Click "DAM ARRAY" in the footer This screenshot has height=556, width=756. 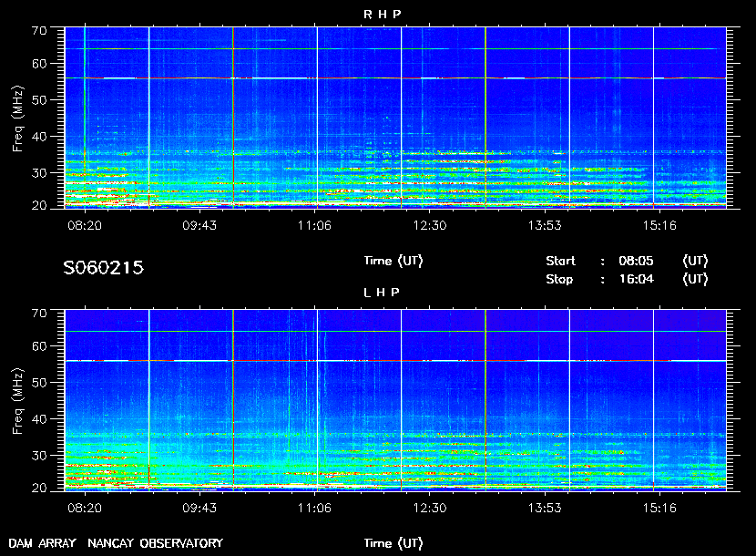(43, 543)
